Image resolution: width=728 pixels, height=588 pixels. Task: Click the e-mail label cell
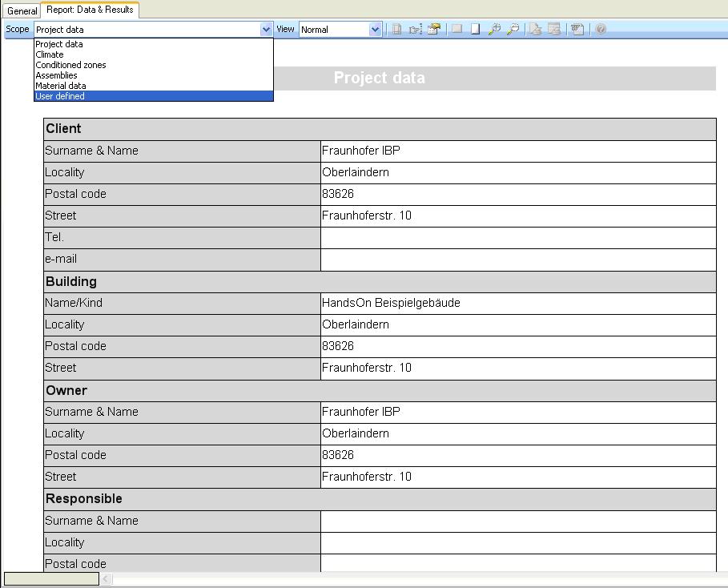click(182, 260)
